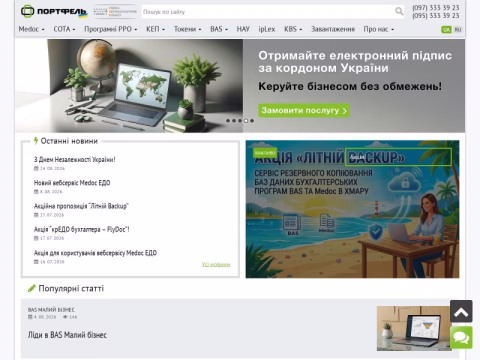Open the Завантаження page
480x360 pixels.
[x=333, y=29]
